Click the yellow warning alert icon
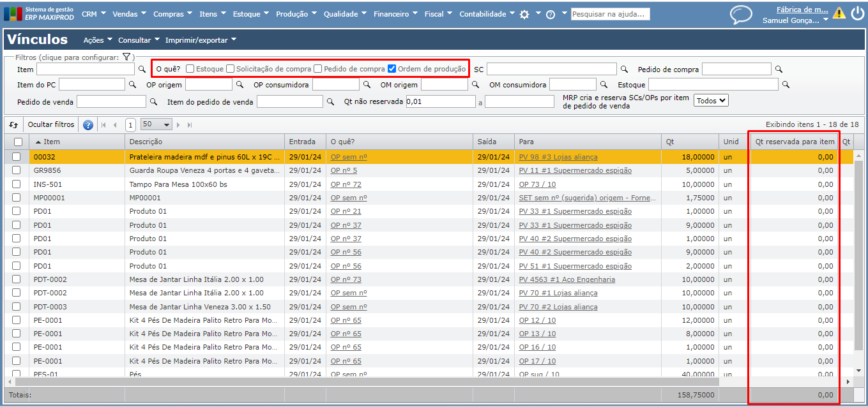The height and width of the screenshot is (407, 868). point(839,13)
